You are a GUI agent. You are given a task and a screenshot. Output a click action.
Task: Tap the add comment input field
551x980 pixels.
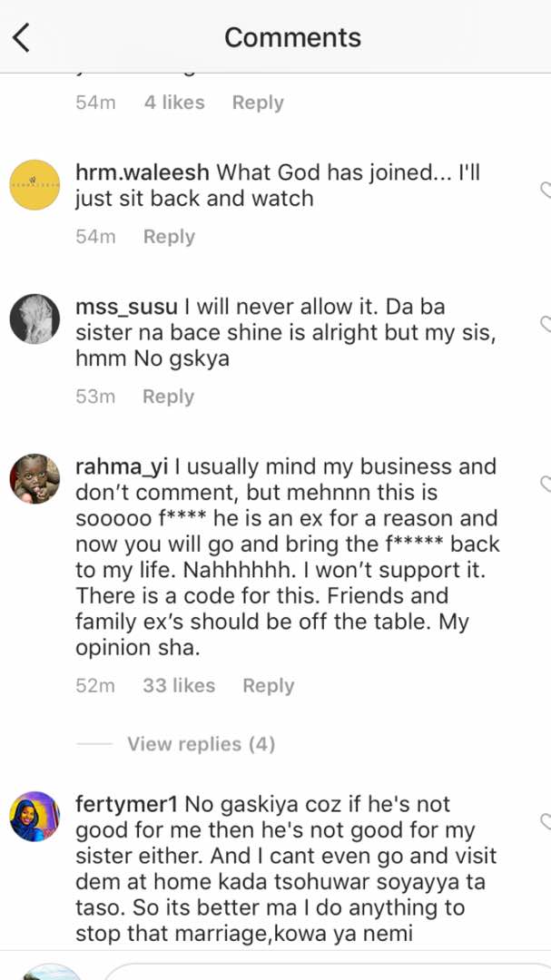pyautogui.click(x=327, y=971)
